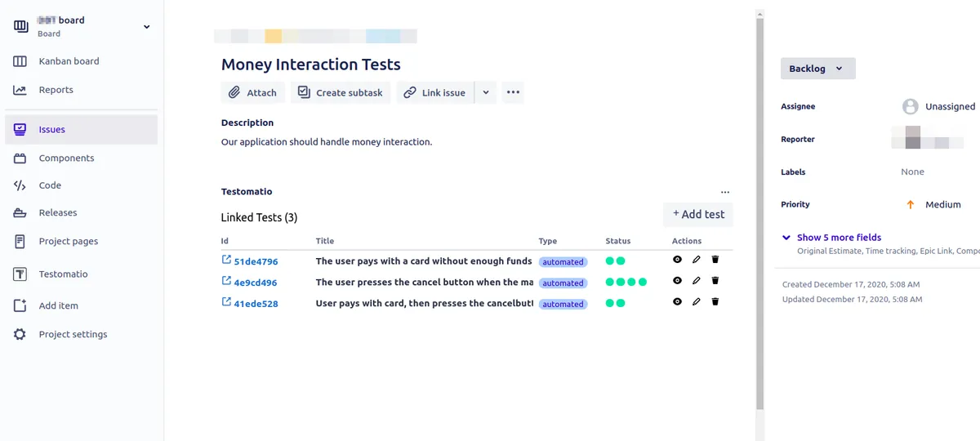This screenshot has width=980, height=441.
Task: Click the Issues icon in sidebar
Action: [20, 129]
